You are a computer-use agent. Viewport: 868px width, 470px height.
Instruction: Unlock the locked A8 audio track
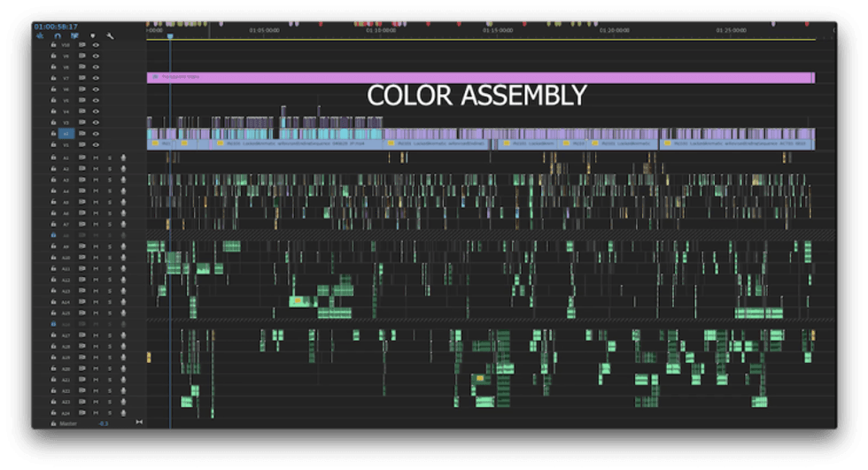click(53, 235)
